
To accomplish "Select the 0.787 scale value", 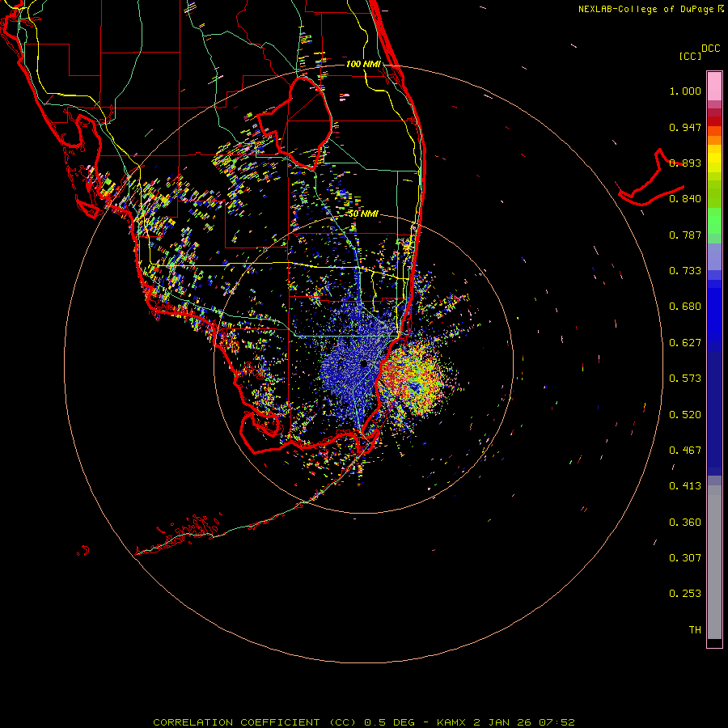I will [685, 235].
